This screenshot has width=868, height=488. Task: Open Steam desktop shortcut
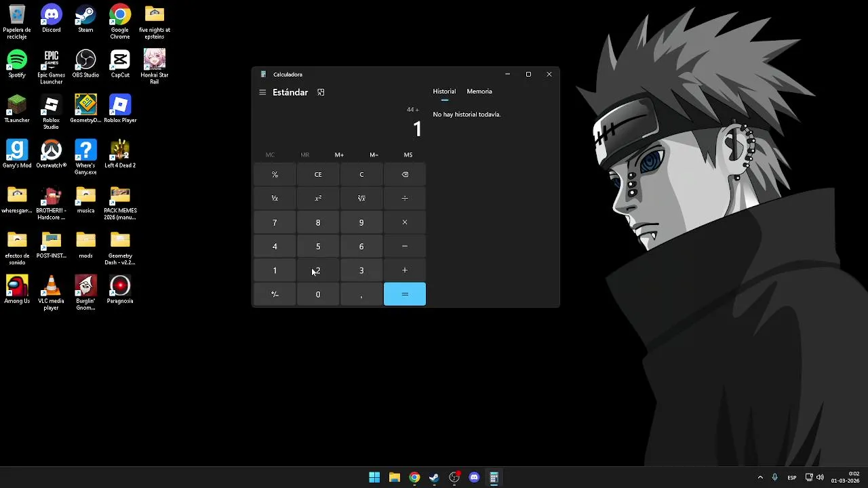pos(85,19)
